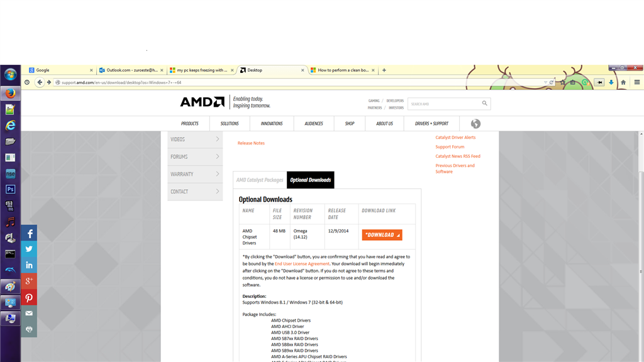Go to Firefox home page icon

pyautogui.click(x=623, y=82)
